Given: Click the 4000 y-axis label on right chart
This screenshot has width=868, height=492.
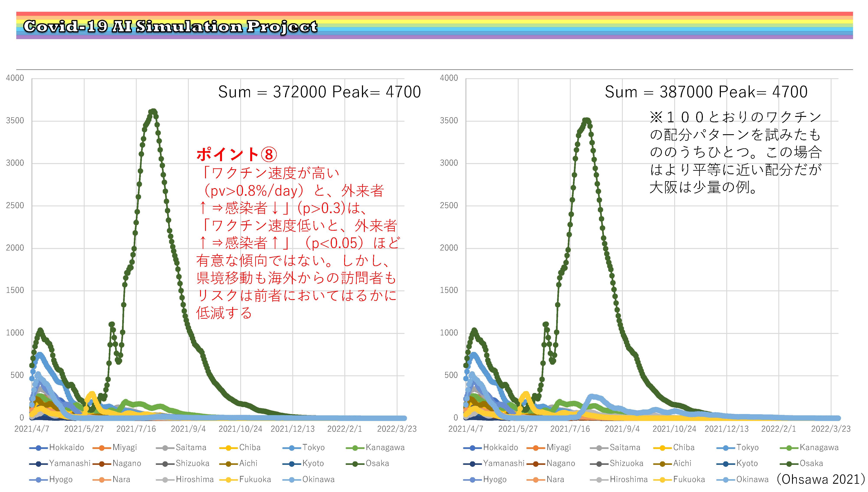Looking at the screenshot, I should coord(449,78).
